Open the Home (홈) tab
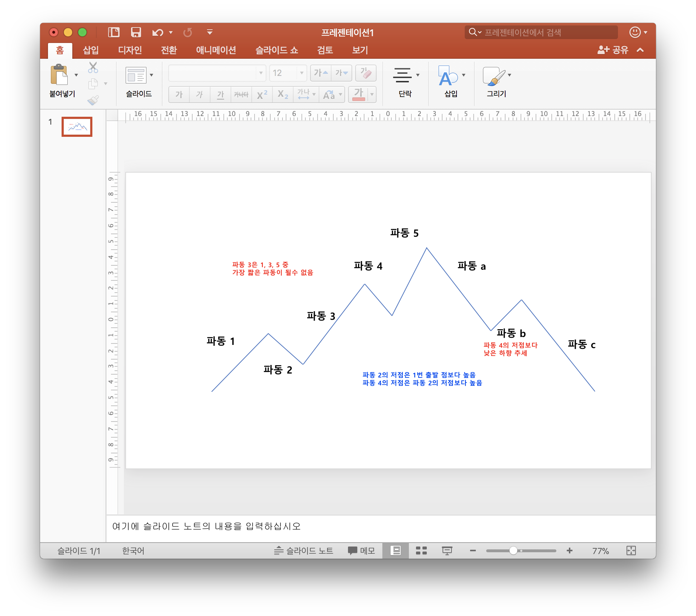696x616 pixels. click(60, 50)
